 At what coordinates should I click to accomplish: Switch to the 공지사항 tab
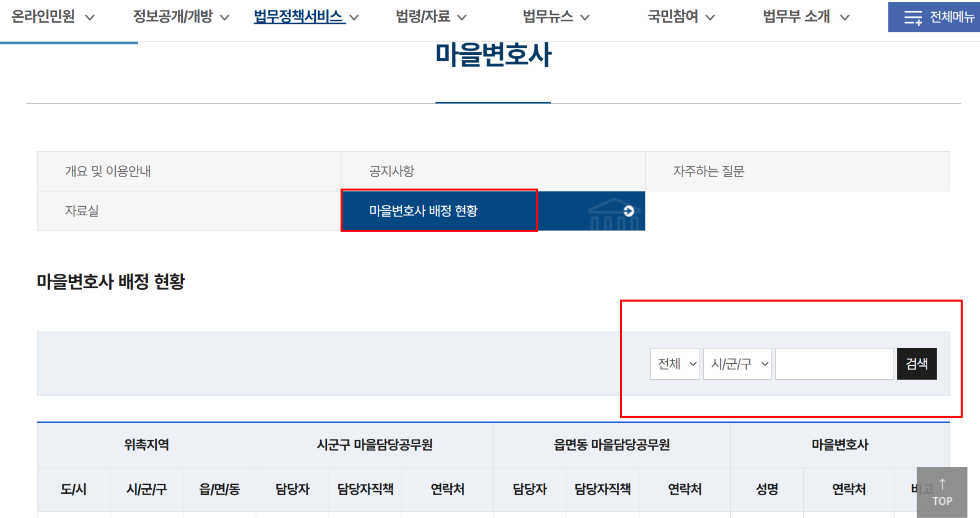(392, 171)
